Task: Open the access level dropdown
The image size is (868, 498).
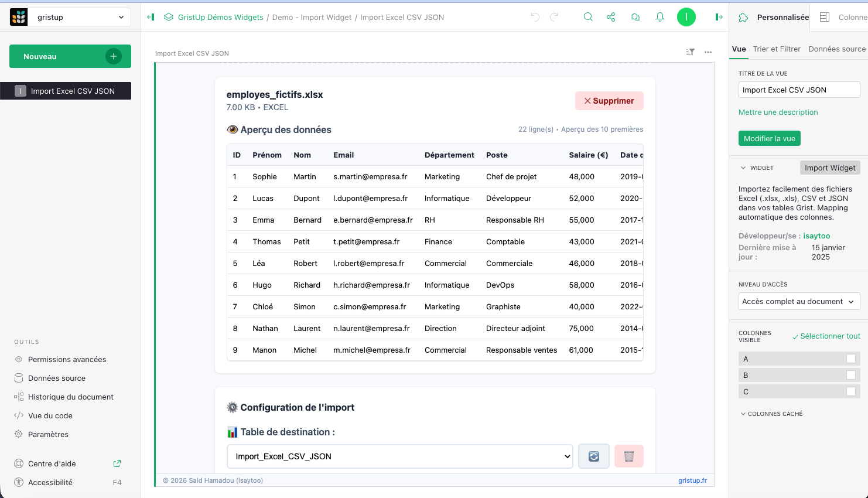Action: pyautogui.click(x=799, y=302)
